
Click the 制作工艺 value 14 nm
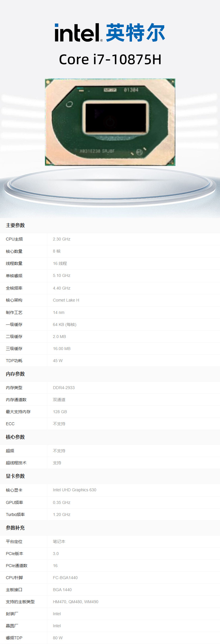[59, 312]
